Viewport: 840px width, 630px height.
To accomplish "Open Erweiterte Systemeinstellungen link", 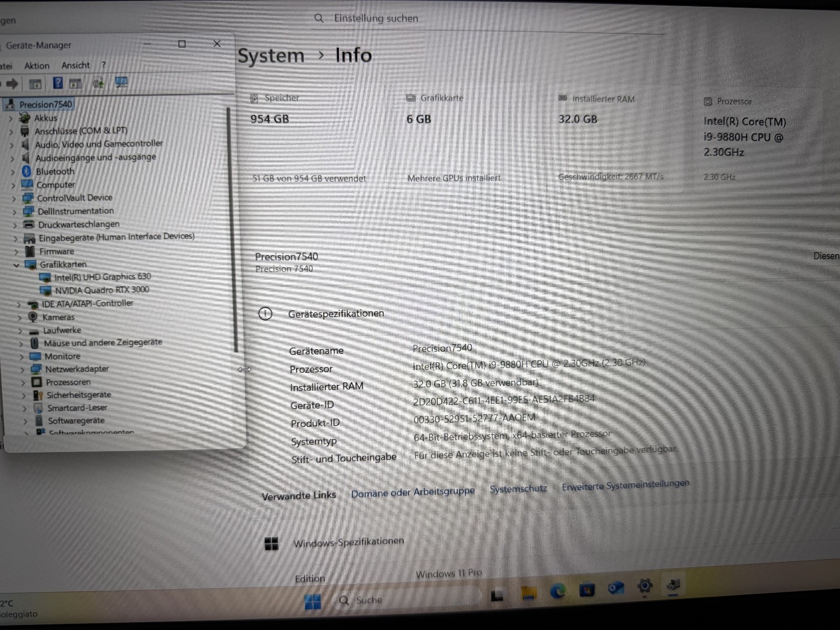I will (625, 485).
